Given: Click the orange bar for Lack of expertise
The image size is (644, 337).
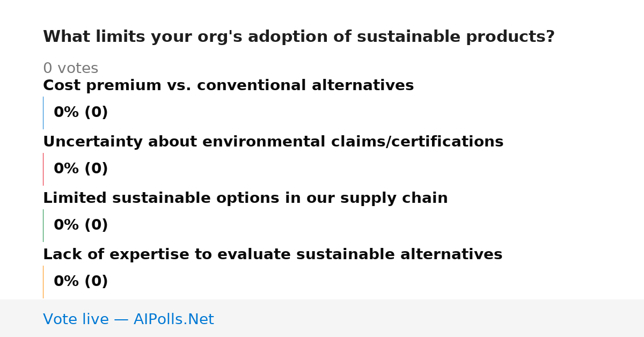Looking at the screenshot, I should (43, 282).
